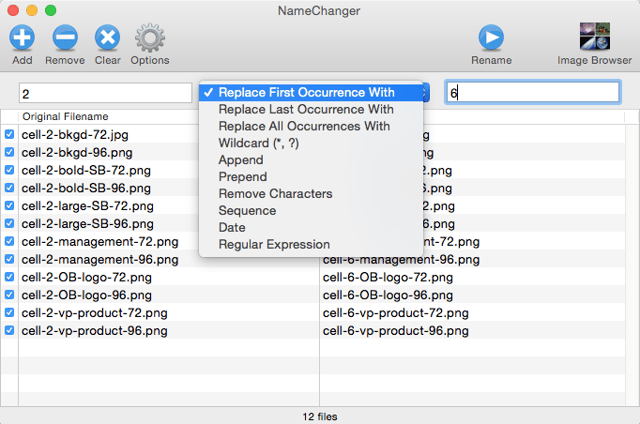Choose Replace Last Occurrence With
The image size is (640, 424).
[311, 109]
